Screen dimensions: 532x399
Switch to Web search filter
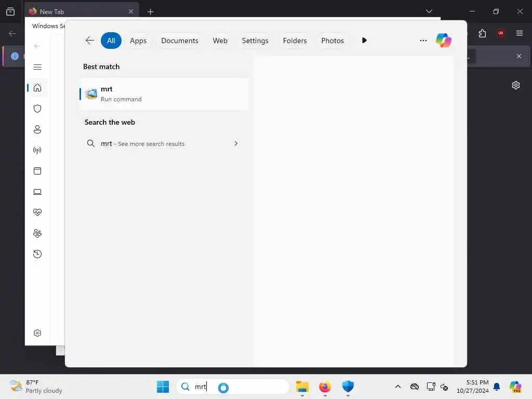(220, 41)
